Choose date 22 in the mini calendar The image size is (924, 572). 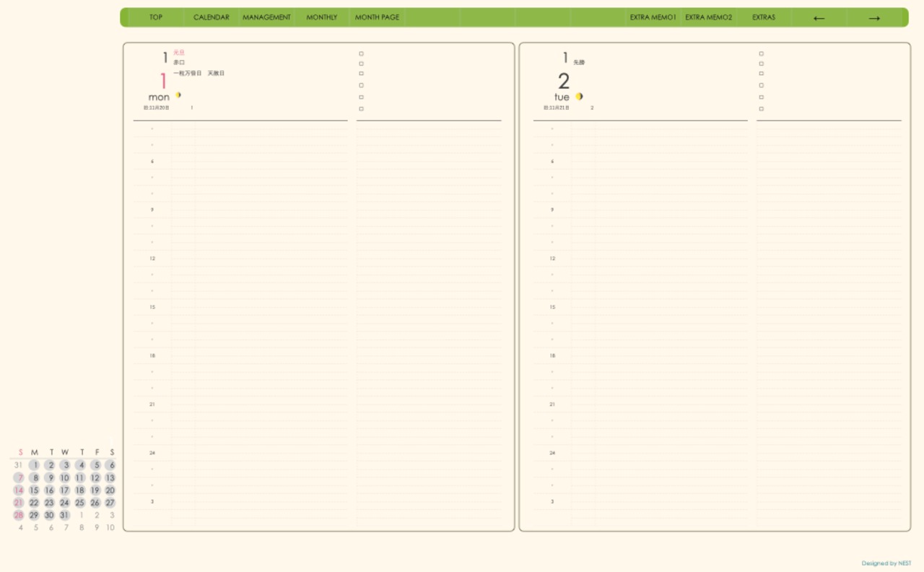34,503
